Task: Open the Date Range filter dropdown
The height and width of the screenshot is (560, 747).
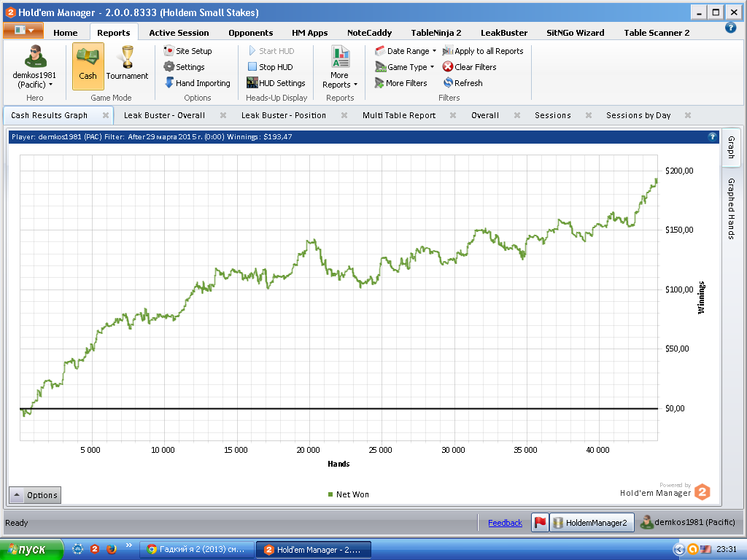Action: pos(406,51)
